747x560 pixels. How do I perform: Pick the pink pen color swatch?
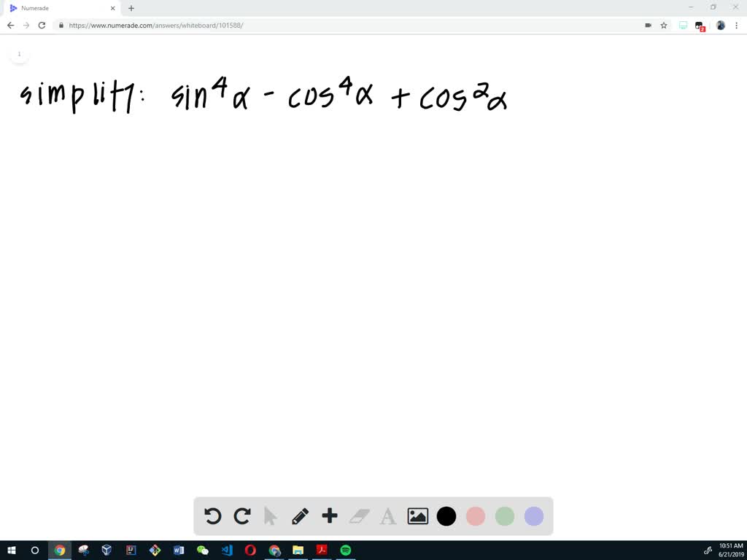[476, 516]
